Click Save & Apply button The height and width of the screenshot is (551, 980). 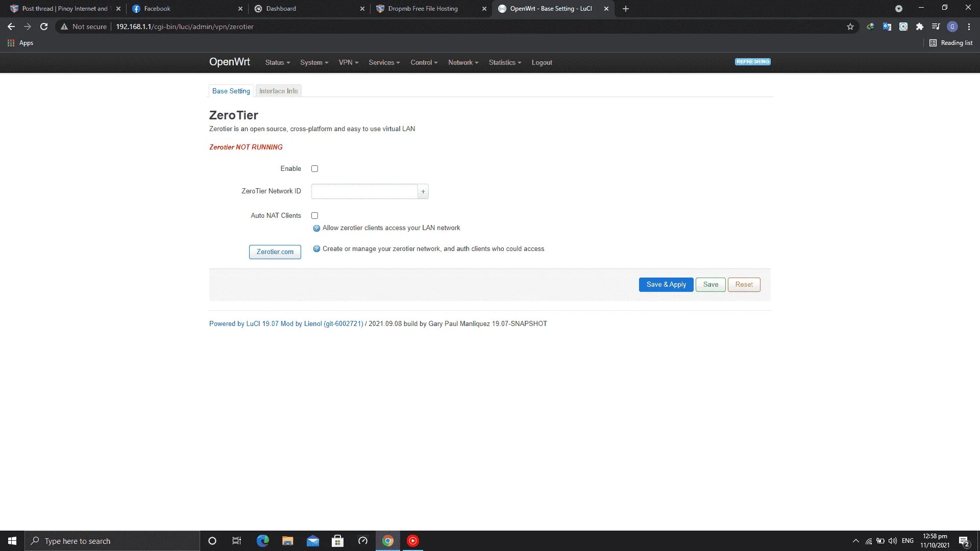[666, 285]
